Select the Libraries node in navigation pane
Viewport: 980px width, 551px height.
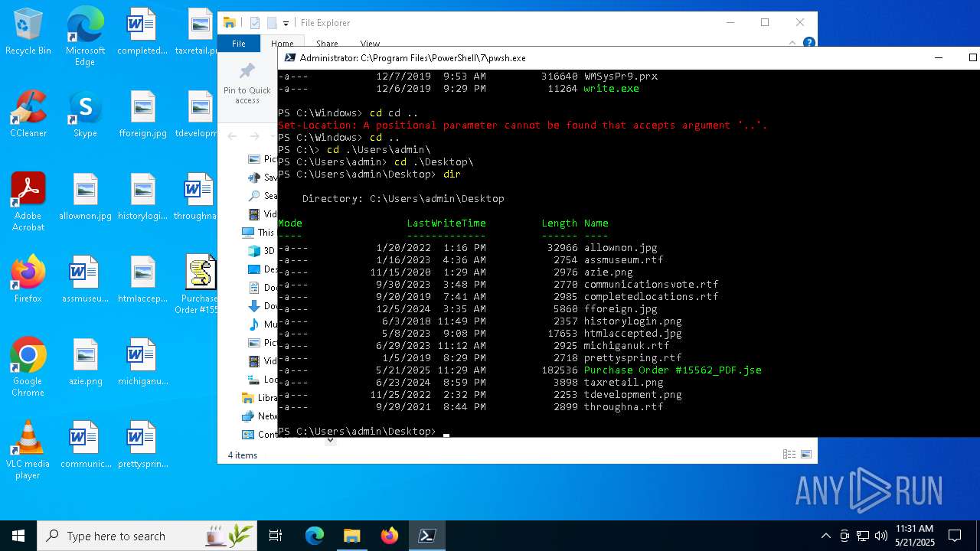click(x=260, y=398)
